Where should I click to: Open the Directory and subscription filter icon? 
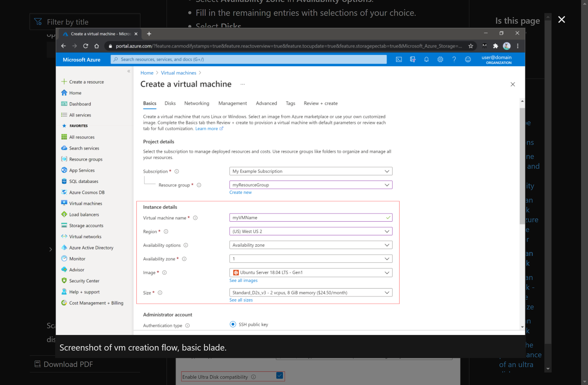point(412,59)
